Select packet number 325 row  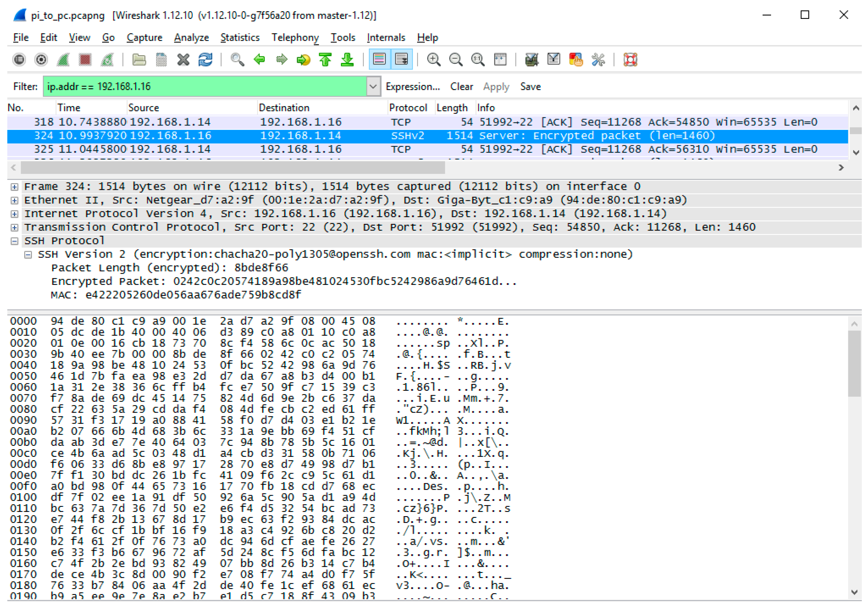(x=427, y=149)
